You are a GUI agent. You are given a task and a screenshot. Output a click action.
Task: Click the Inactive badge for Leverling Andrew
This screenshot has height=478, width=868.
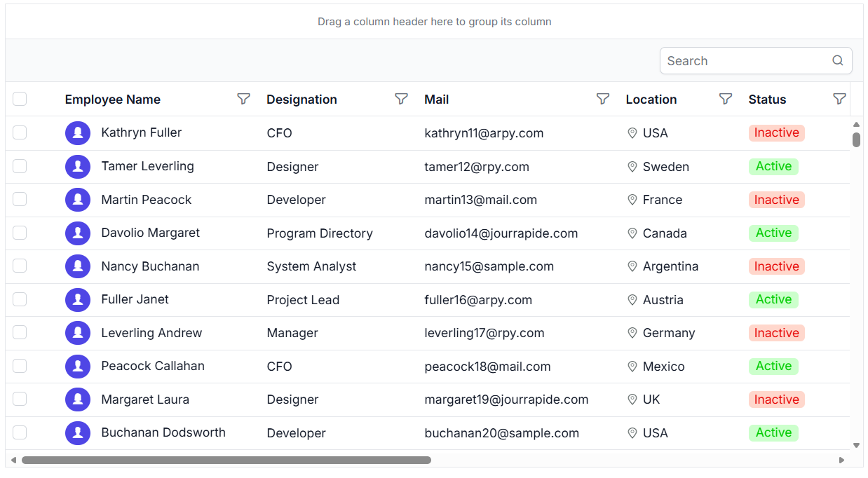tap(776, 333)
